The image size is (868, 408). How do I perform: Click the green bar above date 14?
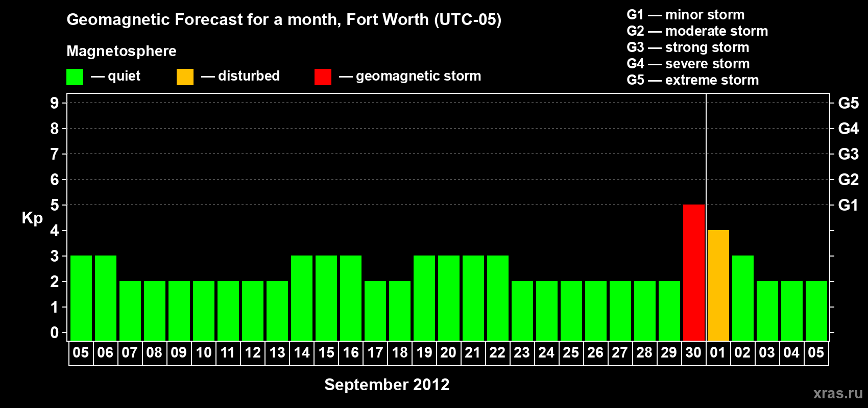pyautogui.click(x=302, y=298)
